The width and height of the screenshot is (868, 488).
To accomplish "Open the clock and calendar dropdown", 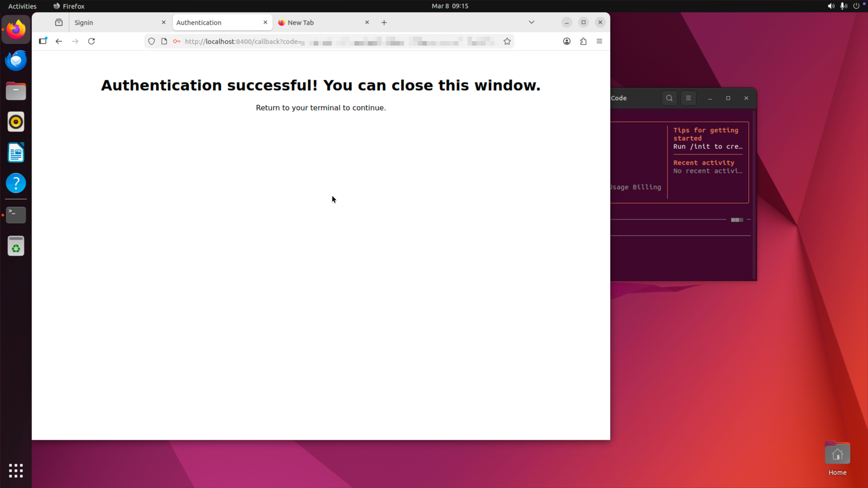I will click(449, 6).
